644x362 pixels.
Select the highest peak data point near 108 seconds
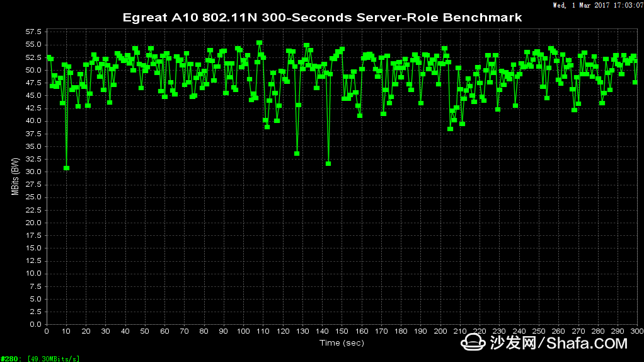[x=259, y=43]
